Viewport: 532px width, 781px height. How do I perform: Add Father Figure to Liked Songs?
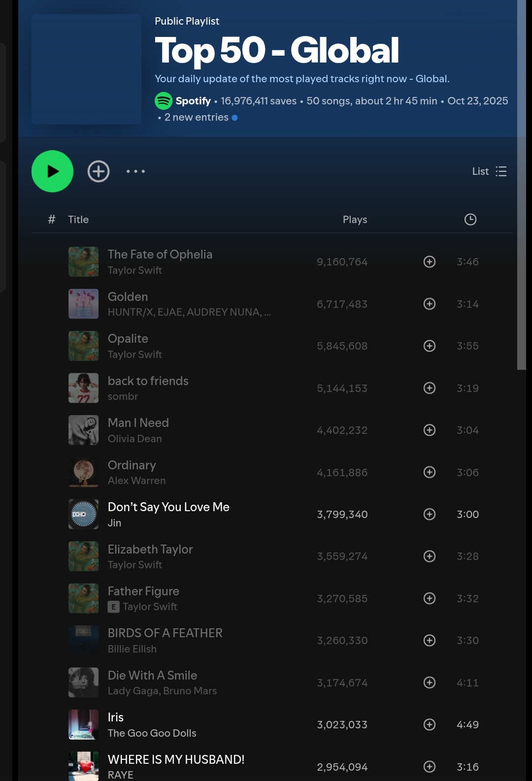click(430, 598)
